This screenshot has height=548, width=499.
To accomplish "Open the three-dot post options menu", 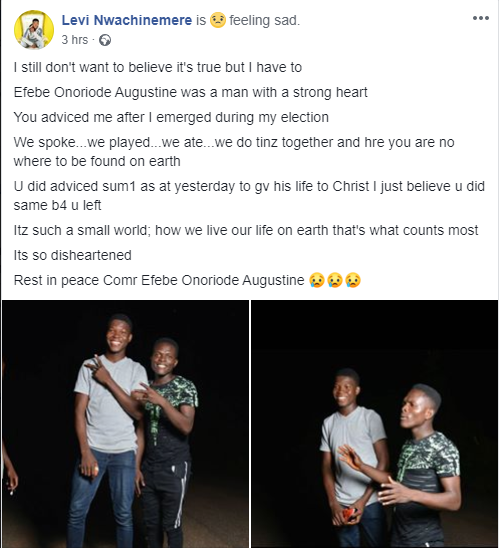I will pos(481,18).
